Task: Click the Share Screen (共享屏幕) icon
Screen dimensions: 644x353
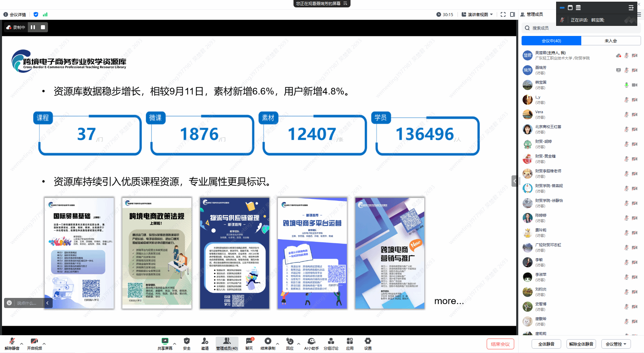Action: click(165, 341)
